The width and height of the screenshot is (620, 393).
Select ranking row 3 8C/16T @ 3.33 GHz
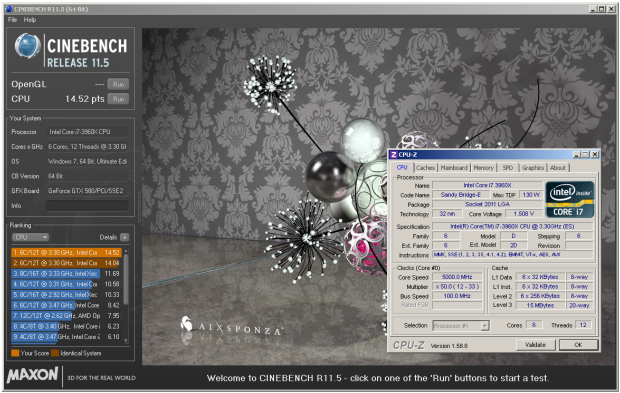(66, 274)
